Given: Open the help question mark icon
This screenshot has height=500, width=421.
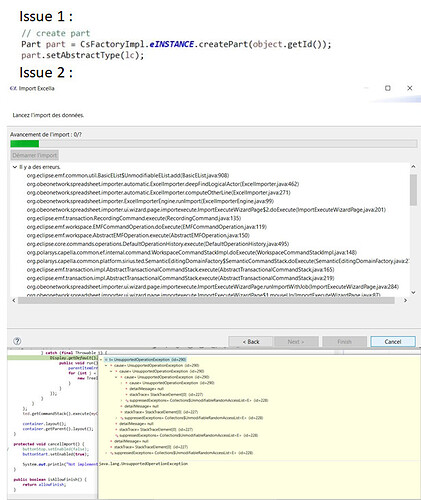Looking at the screenshot, I should click(x=17, y=341).
